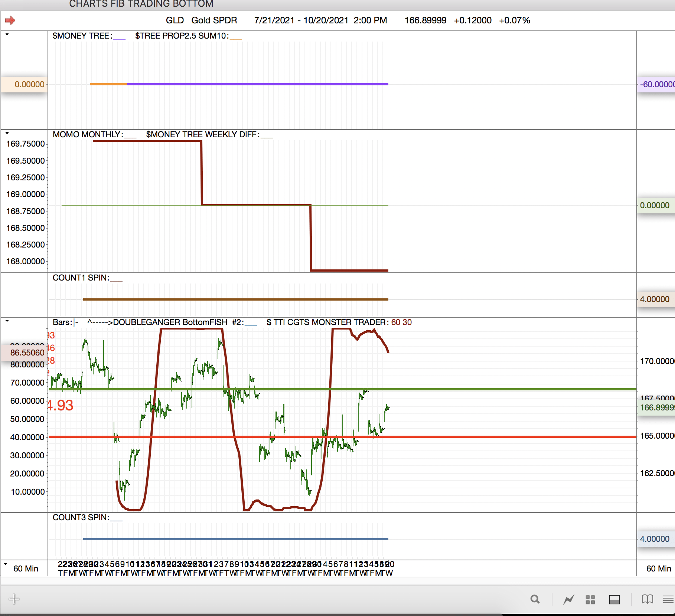Click the four-square grid layout icon

(590, 599)
